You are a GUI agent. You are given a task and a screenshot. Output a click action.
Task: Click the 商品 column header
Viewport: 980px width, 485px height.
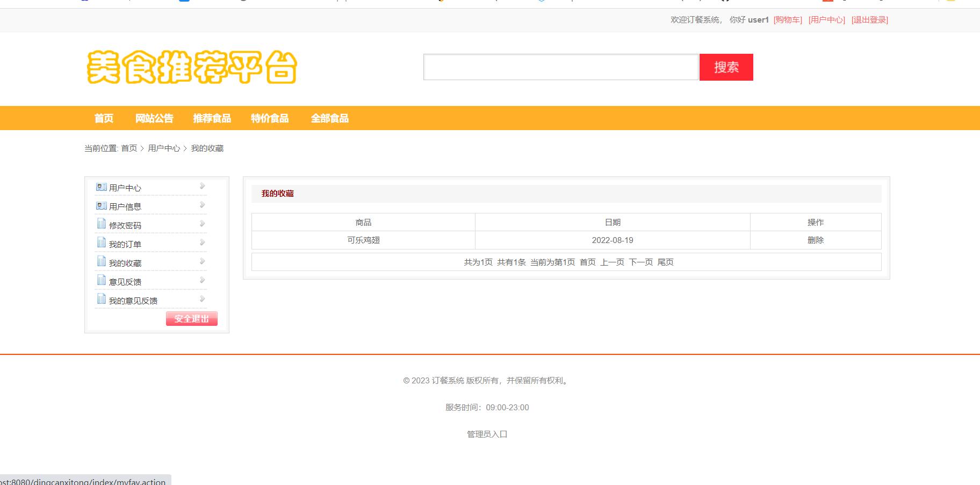(363, 222)
